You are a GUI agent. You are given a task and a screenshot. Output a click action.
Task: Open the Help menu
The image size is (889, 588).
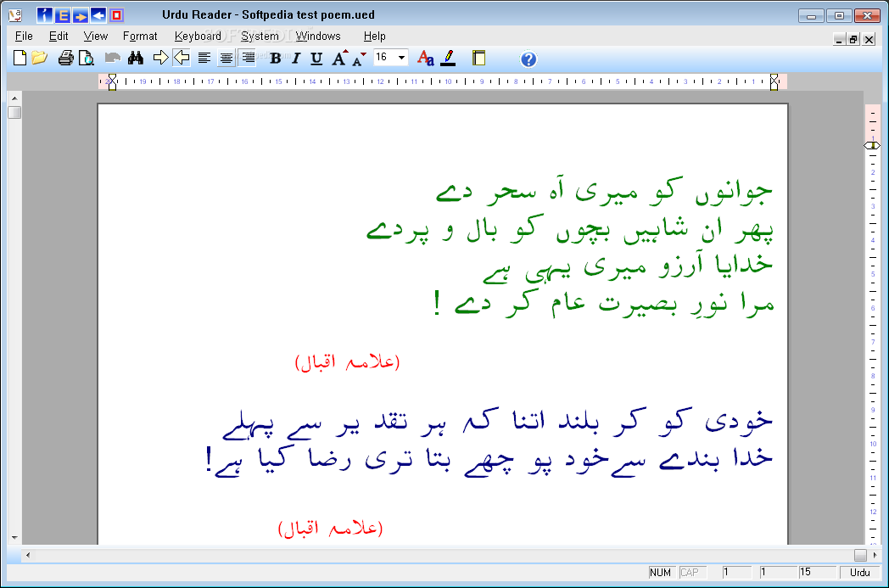pyautogui.click(x=374, y=36)
